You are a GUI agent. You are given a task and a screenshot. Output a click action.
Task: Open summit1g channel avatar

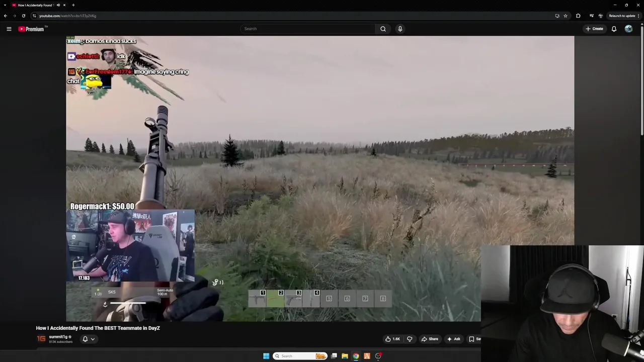pyautogui.click(x=41, y=339)
